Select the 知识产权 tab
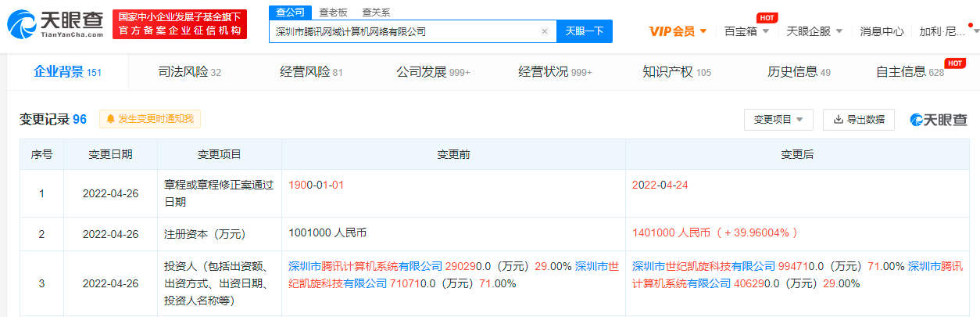Screen dimensions: 980x317 point(677,72)
